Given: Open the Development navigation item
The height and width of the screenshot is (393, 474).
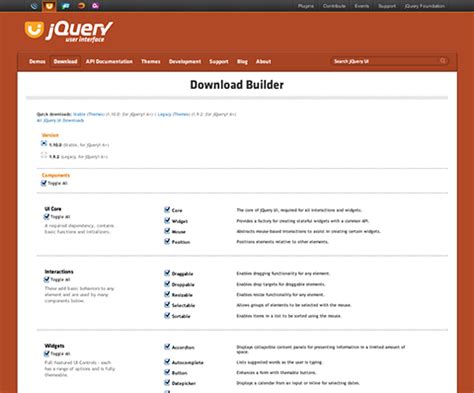Looking at the screenshot, I should pyautogui.click(x=185, y=62).
